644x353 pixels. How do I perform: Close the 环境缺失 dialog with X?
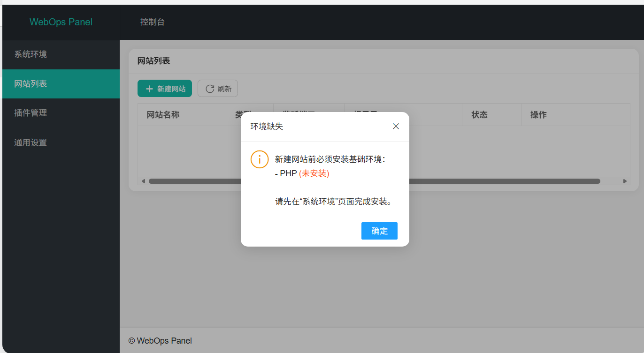(396, 126)
